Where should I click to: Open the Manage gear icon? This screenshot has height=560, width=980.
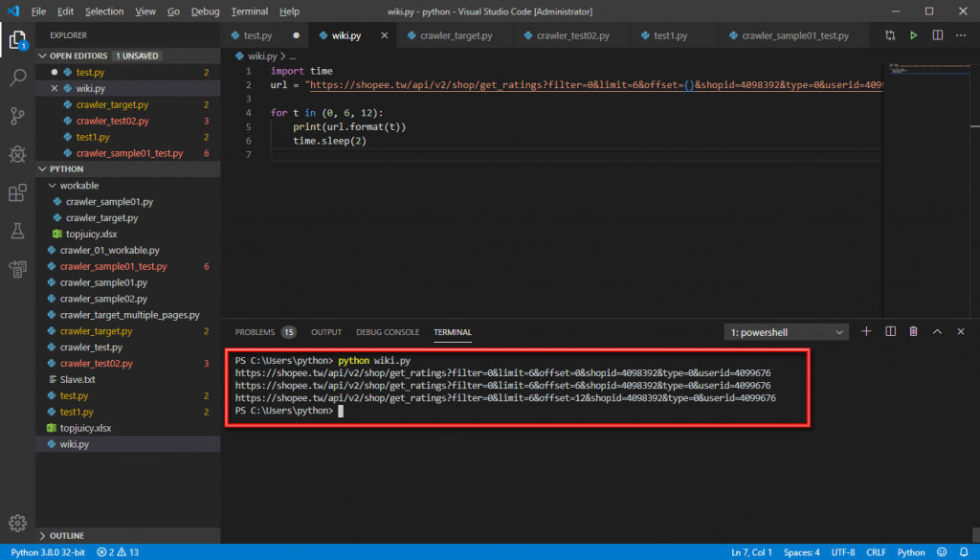click(x=17, y=523)
